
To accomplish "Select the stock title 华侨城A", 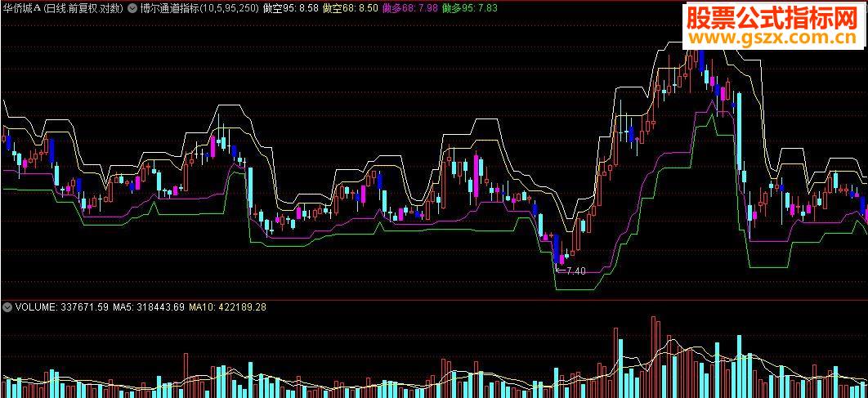I will pyautogui.click(x=21, y=8).
